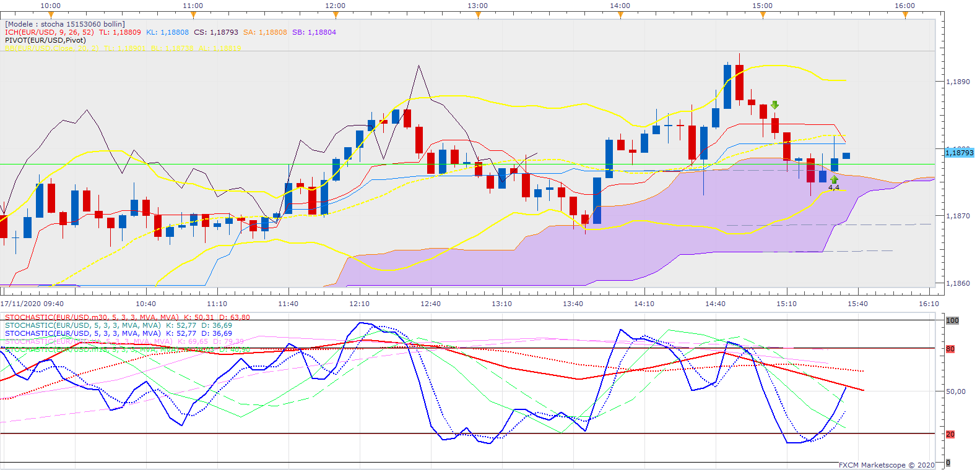Select the orange marker under 13:00
The height and width of the screenshot is (470, 980).
478,14
